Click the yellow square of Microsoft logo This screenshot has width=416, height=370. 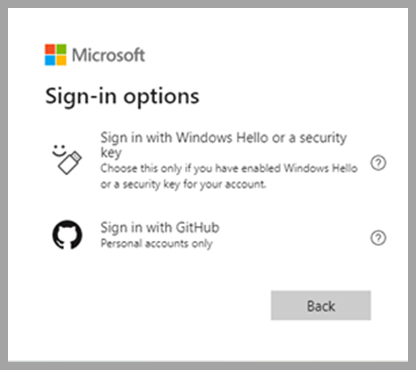click(x=61, y=60)
